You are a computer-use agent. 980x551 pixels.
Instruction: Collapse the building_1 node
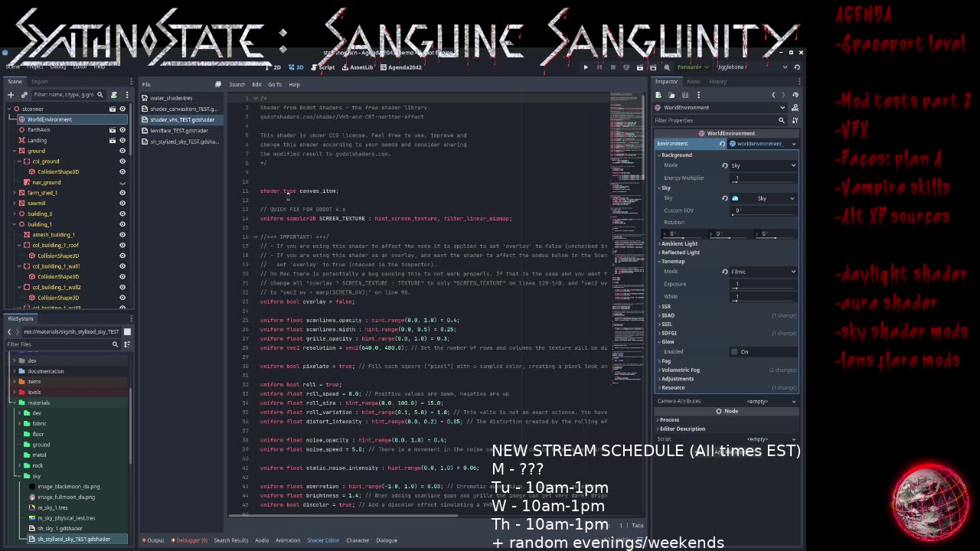pyautogui.click(x=15, y=224)
